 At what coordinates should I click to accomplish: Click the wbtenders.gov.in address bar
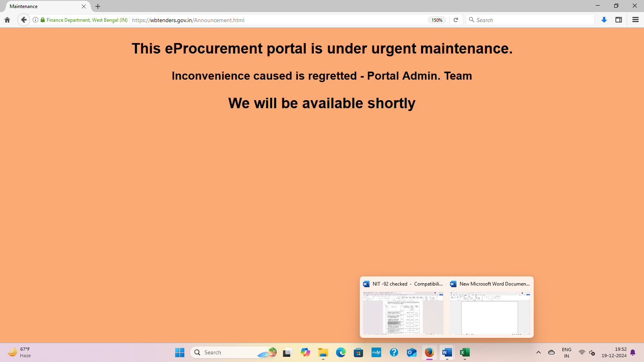click(x=282, y=20)
